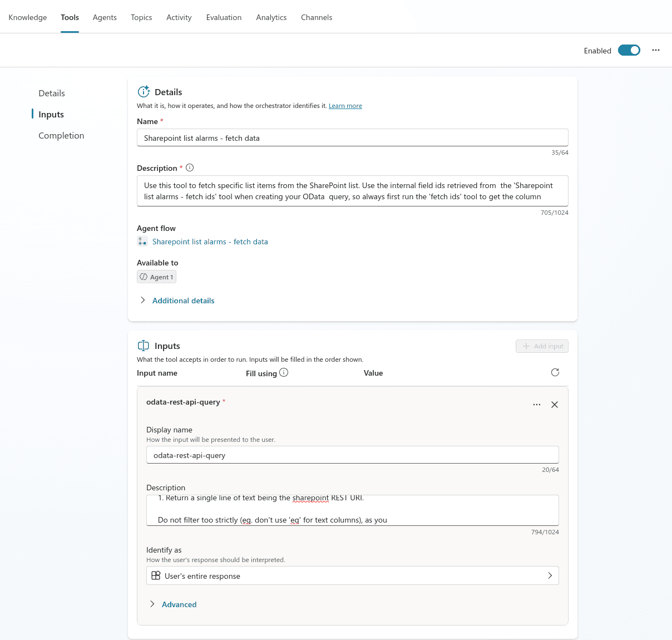Disable the Enabled toggle
672x640 pixels.
coord(629,50)
